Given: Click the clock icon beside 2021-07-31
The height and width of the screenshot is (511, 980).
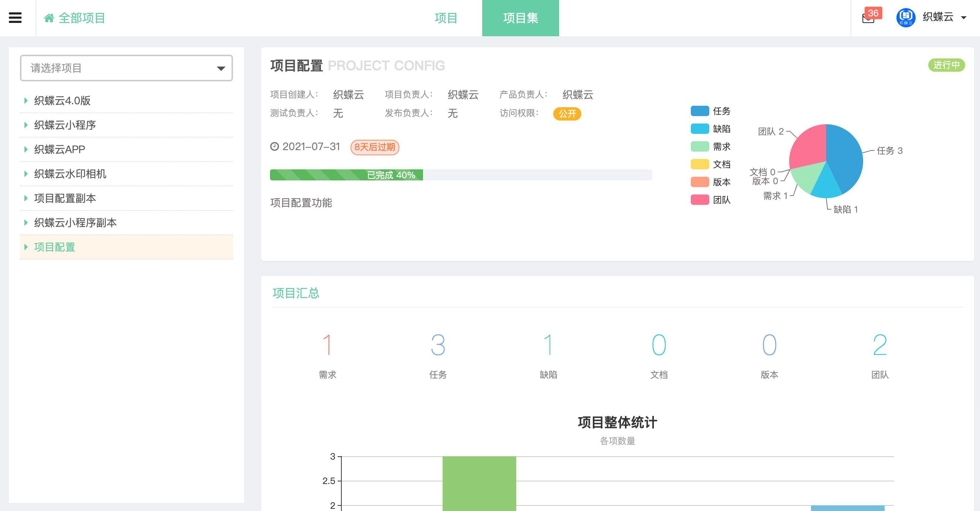Looking at the screenshot, I should coord(274,146).
